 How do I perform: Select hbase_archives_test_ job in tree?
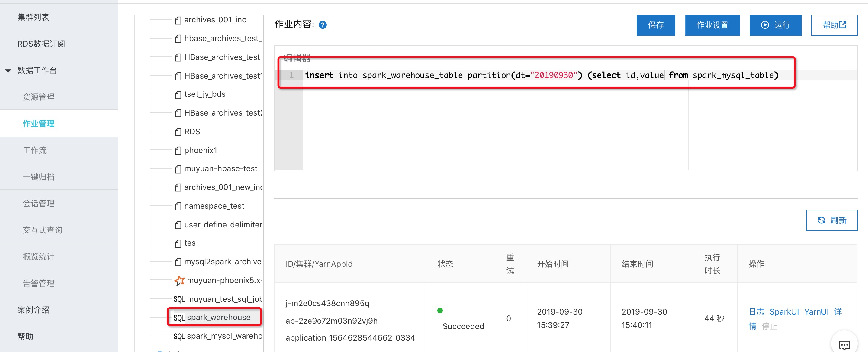(x=223, y=39)
